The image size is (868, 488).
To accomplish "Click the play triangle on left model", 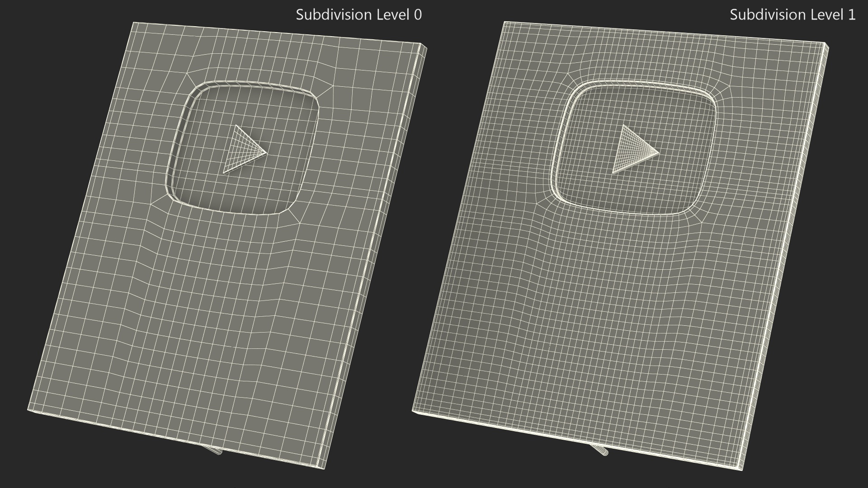I will click(x=241, y=151).
